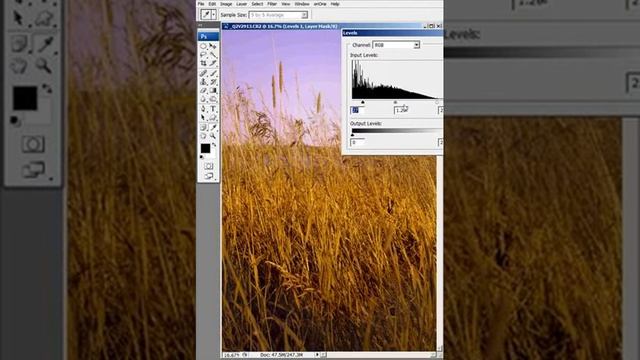This screenshot has height=360, width=640.
Task: Click the Eyedropper tool preset icon
Action: tap(206, 15)
